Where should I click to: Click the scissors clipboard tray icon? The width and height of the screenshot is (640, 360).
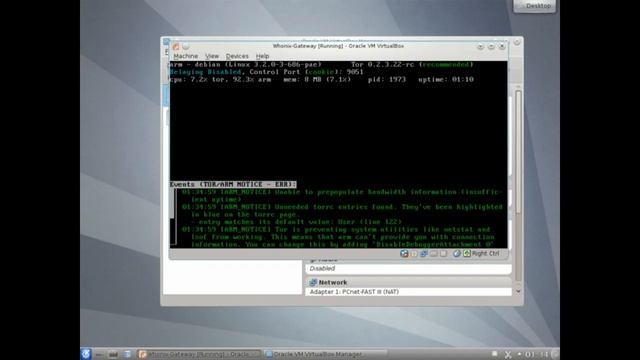click(508, 354)
